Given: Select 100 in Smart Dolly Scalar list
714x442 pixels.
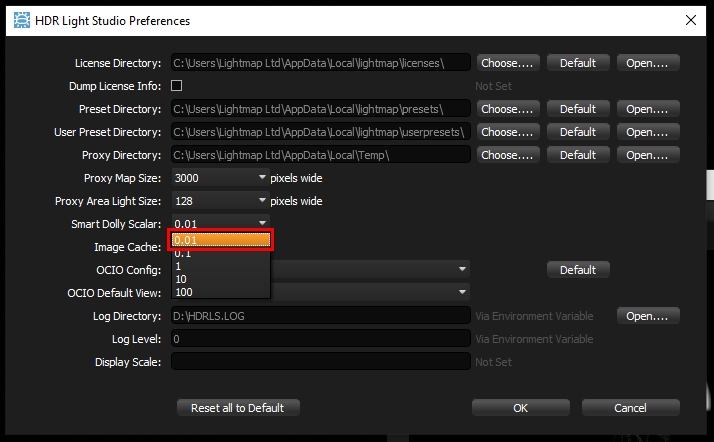Looking at the screenshot, I should click(x=221, y=292).
